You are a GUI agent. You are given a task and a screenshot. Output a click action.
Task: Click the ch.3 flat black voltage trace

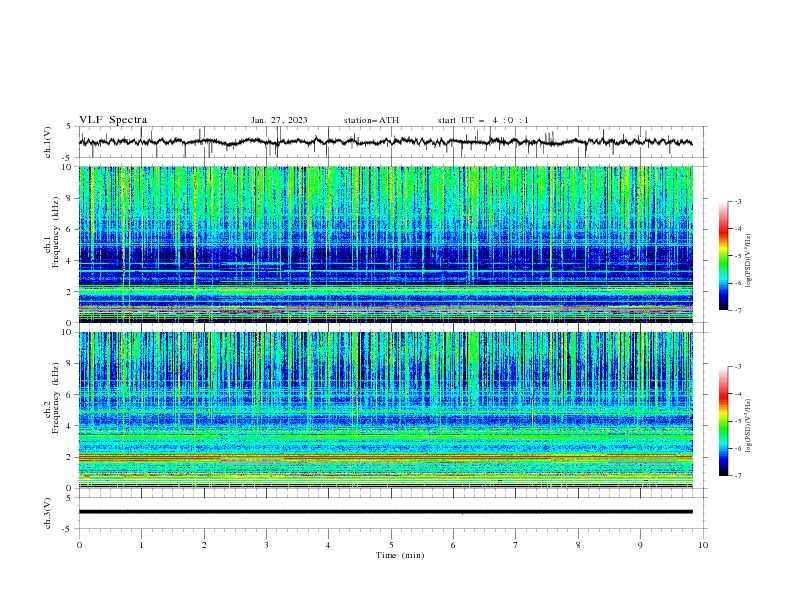point(385,512)
